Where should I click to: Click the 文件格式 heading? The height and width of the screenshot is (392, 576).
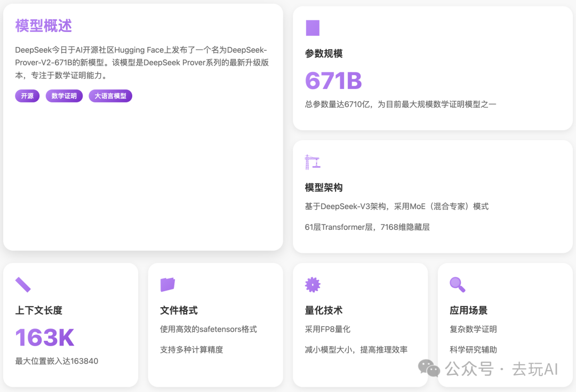(179, 310)
